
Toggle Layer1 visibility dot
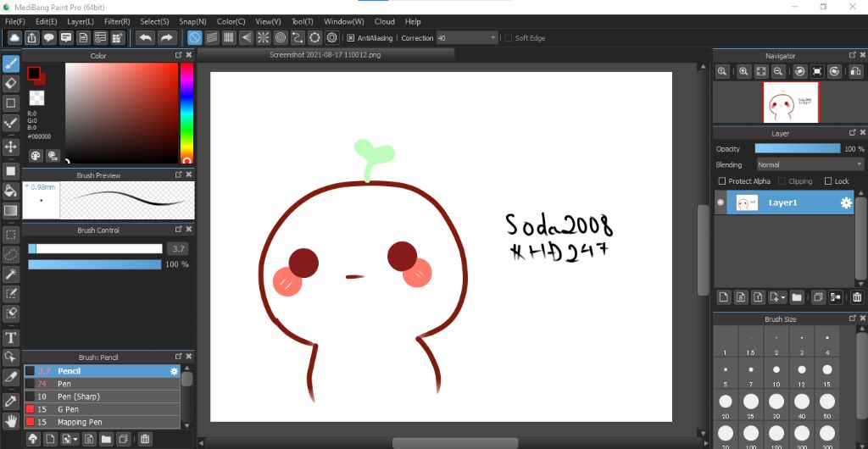pyautogui.click(x=721, y=202)
